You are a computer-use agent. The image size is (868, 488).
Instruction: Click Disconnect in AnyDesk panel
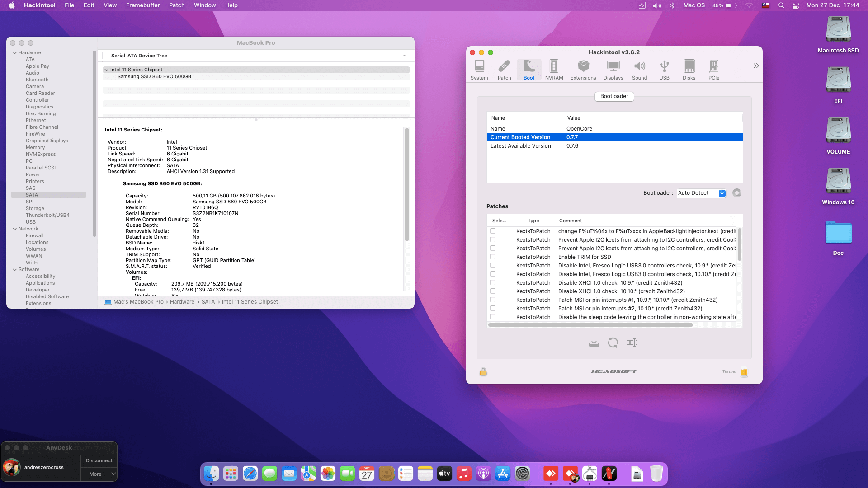99,460
